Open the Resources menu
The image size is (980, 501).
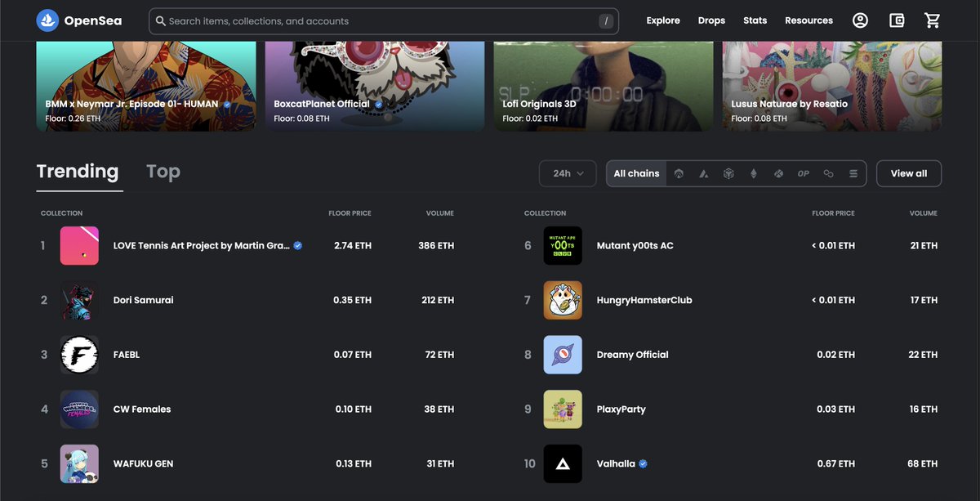tap(808, 20)
